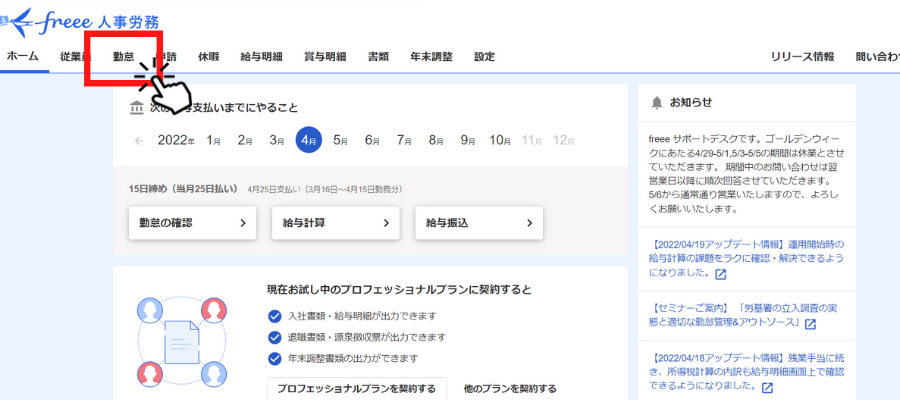The width and height of the screenshot is (900, 400).
Task: Click external link icon on 2022/04/19 update
Action: [x=721, y=273]
